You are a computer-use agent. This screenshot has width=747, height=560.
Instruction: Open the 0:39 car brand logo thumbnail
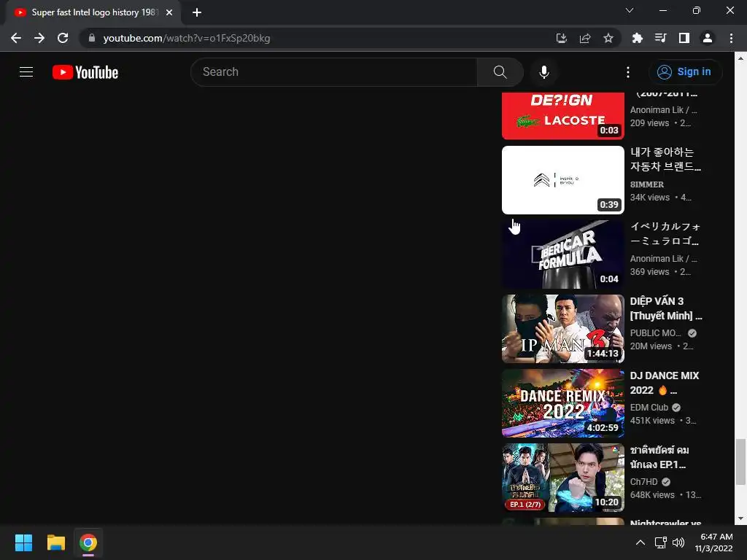pos(562,180)
